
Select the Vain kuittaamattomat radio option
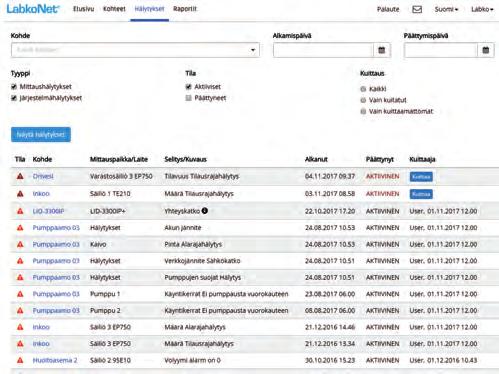(x=363, y=111)
